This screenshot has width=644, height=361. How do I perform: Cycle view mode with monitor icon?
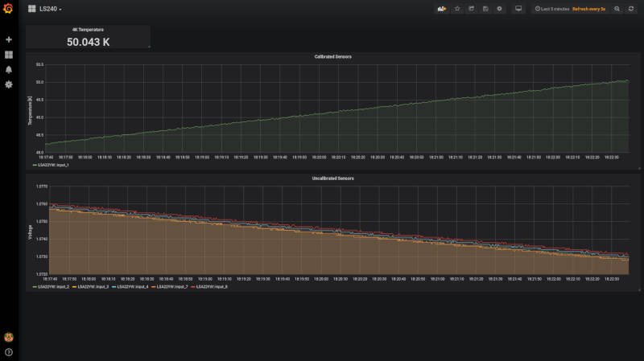point(518,9)
